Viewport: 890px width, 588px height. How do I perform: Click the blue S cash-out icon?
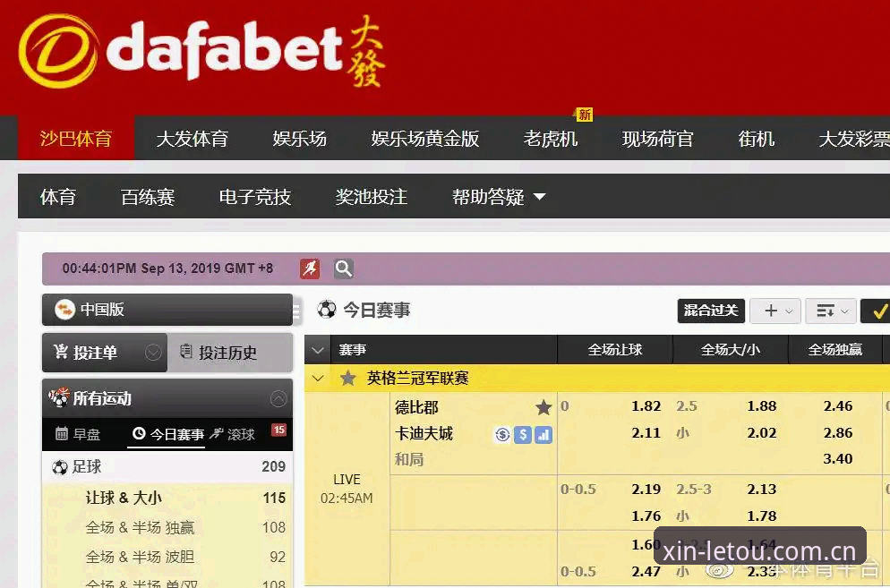[x=523, y=435]
